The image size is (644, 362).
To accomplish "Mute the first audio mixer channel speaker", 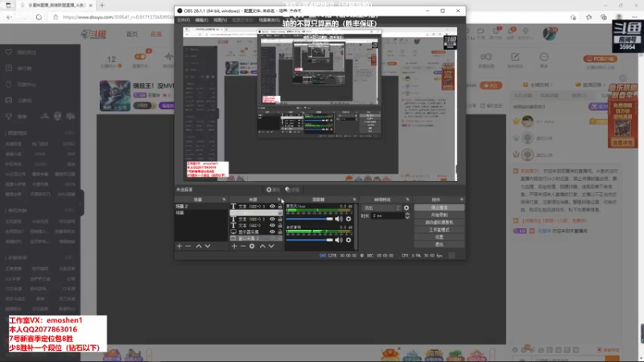I will pyautogui.click(x=338, y=219).
